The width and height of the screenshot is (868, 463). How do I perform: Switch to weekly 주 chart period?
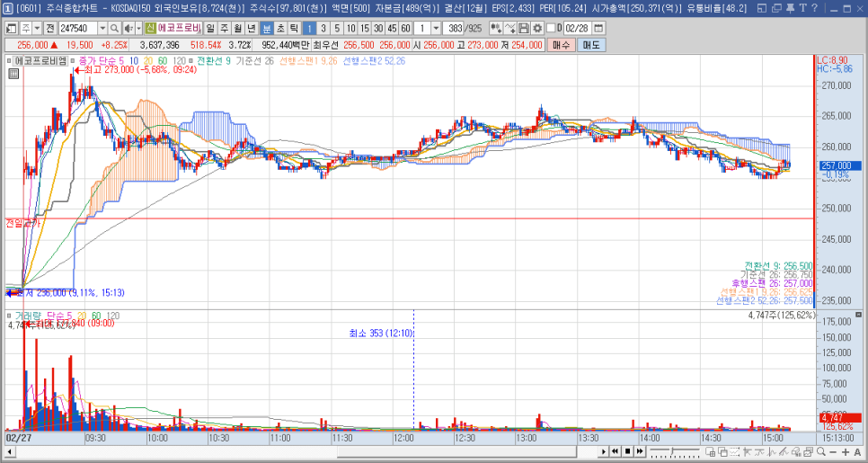(224, 28)
